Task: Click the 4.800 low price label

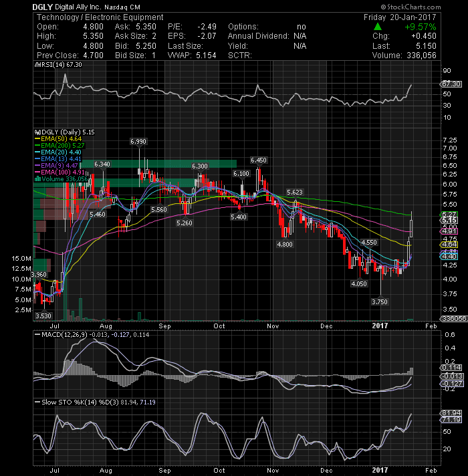Action: [285, 245]
